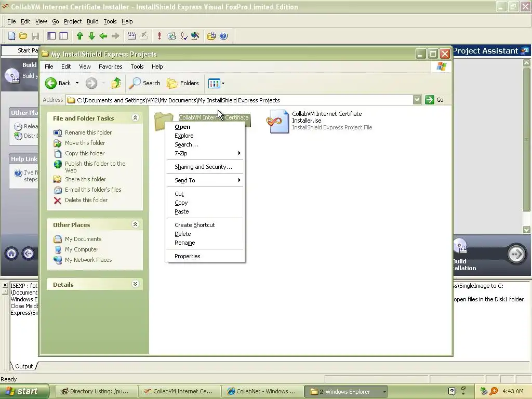532x399 pixels.
Task: Click the round next arrow in Project Assistant
Action: coord(516,254)
